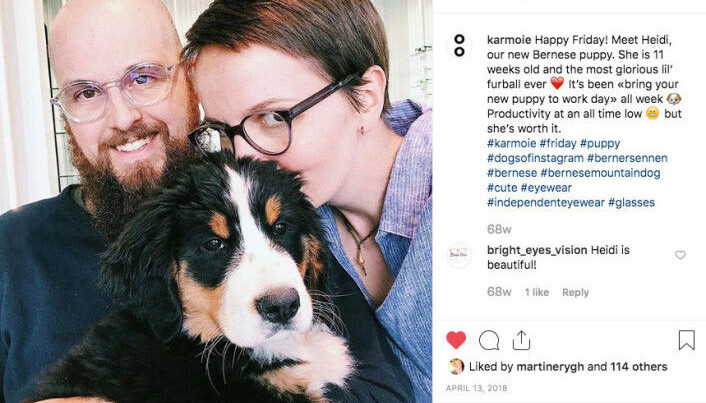706x403 pixels.
Task: Open the #independenteyewear hashtag
Action: tap(546, 203)
